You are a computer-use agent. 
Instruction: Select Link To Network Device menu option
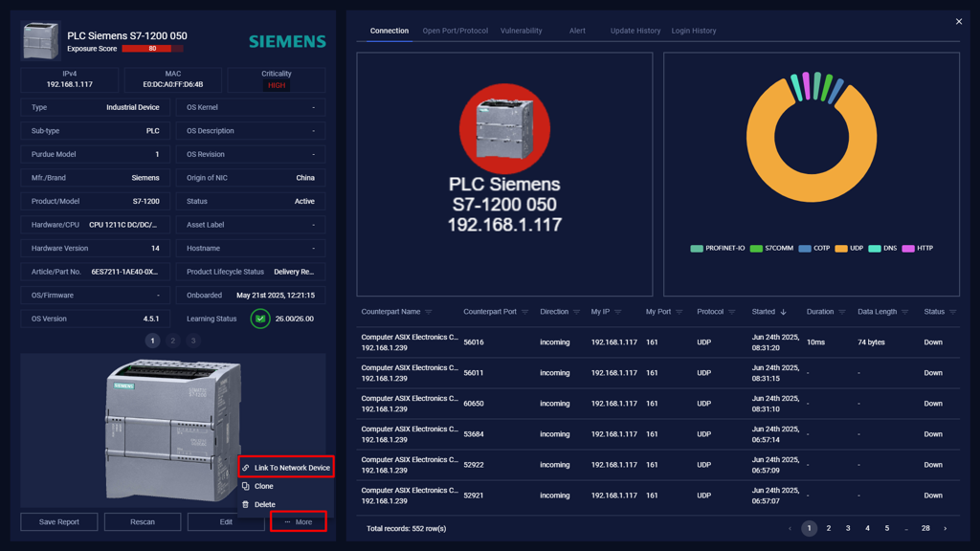click(x=286, y=468)
